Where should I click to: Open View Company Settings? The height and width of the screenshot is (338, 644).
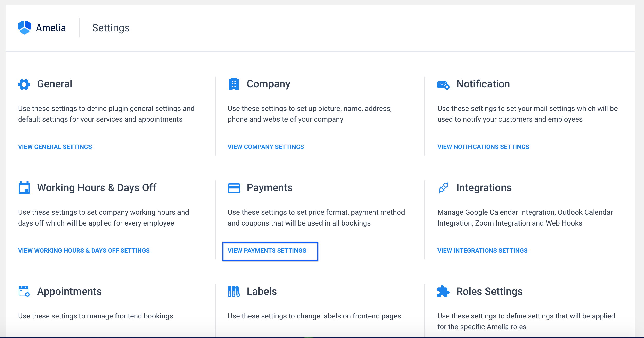pyautogui.click(x=265, y=147)
